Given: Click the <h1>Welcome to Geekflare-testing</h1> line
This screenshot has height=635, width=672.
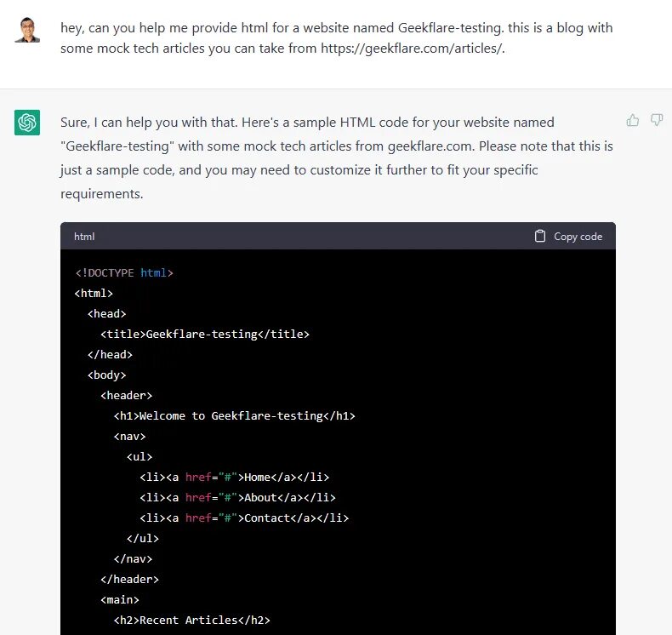Looking at the screenshot, I should click(x=235, y=416).
